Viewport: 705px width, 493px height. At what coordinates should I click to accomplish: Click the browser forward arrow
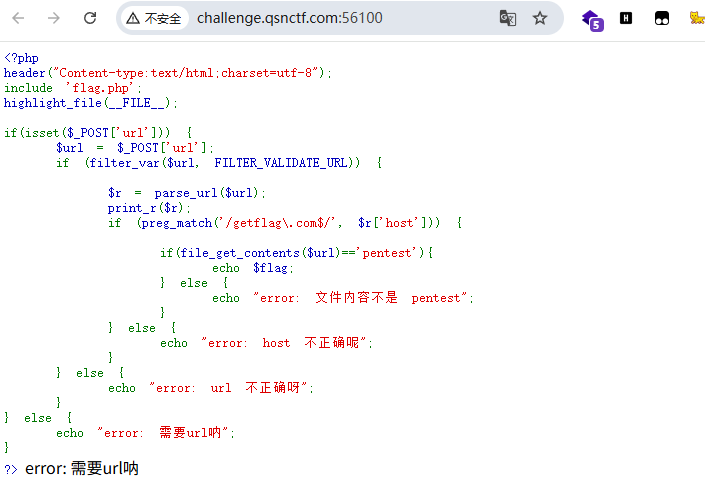[x=54, y=18]
